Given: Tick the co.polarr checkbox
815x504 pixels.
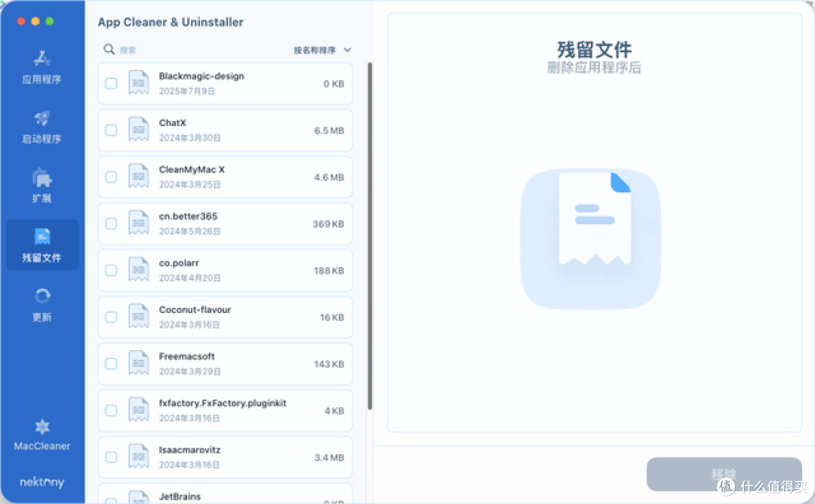Looking at the screenshot, I should coord(111,271).
